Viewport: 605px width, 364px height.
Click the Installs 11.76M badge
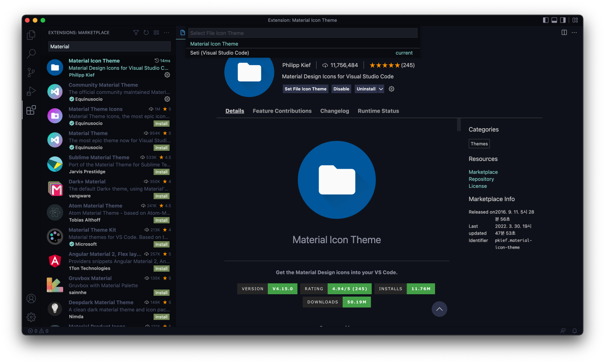[x=405, y=289]
